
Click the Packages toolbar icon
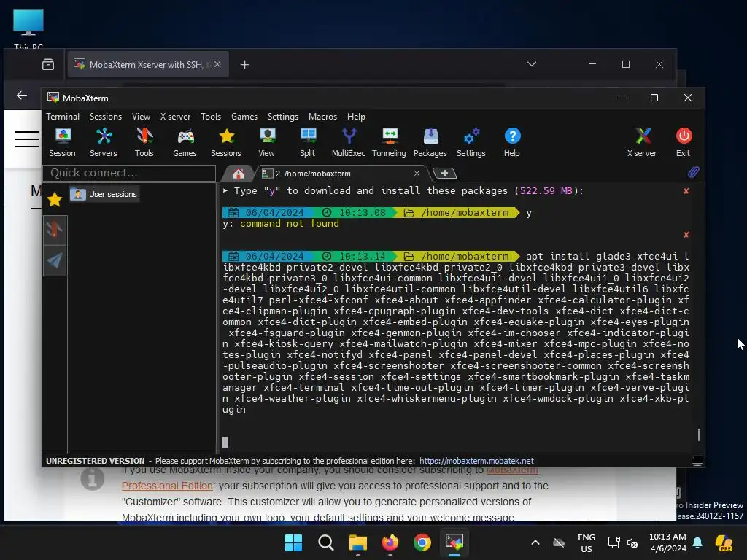(x=430, y=142)
